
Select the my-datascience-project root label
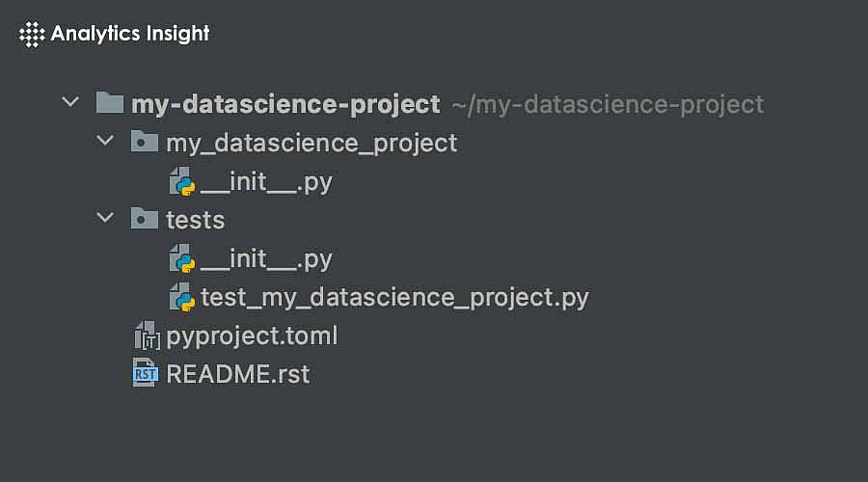[285, 104]
